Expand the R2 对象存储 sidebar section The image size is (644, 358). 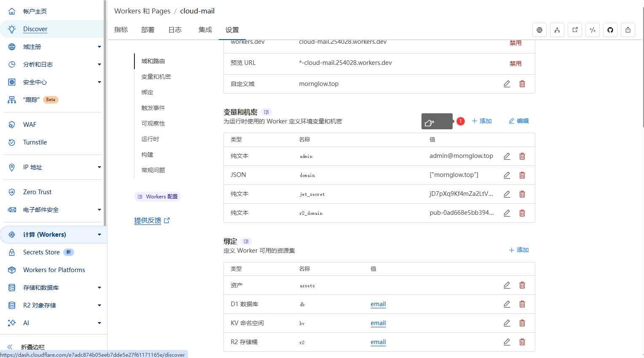coord(99,305)
